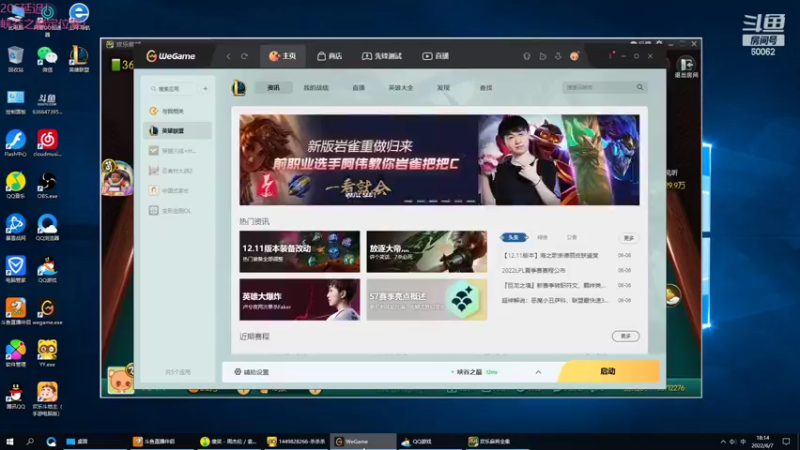
Task: Click 退出房间 icon in background window
Action: click(x=686, y=67)
